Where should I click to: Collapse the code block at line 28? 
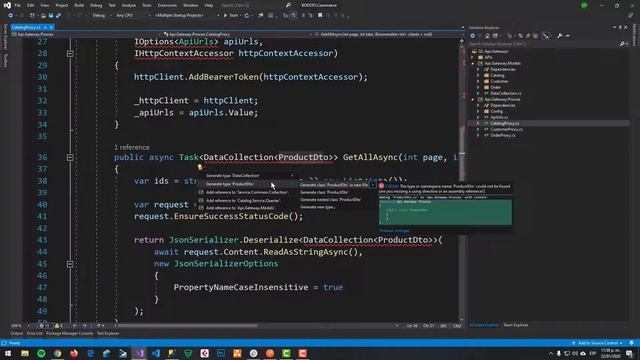point(70,53)
